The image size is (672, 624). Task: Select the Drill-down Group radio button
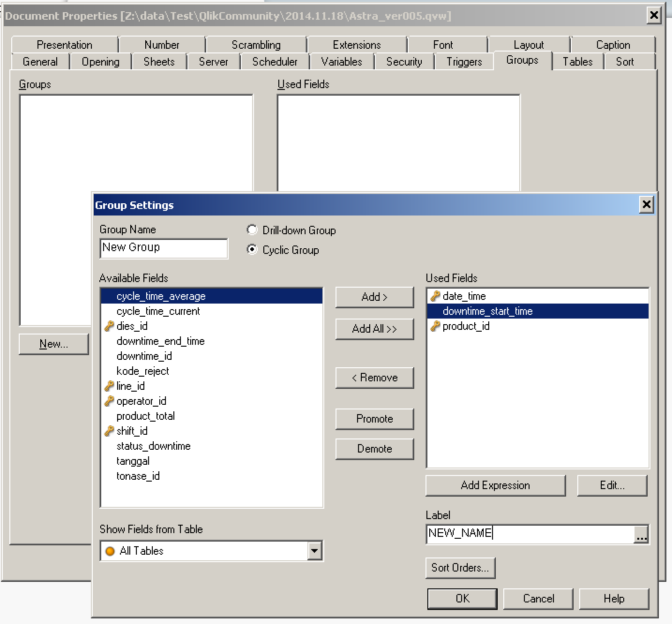252,230
